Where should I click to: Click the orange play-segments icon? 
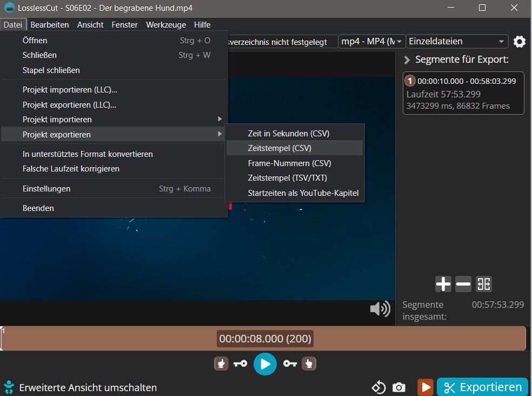click(x=425, y=387)
